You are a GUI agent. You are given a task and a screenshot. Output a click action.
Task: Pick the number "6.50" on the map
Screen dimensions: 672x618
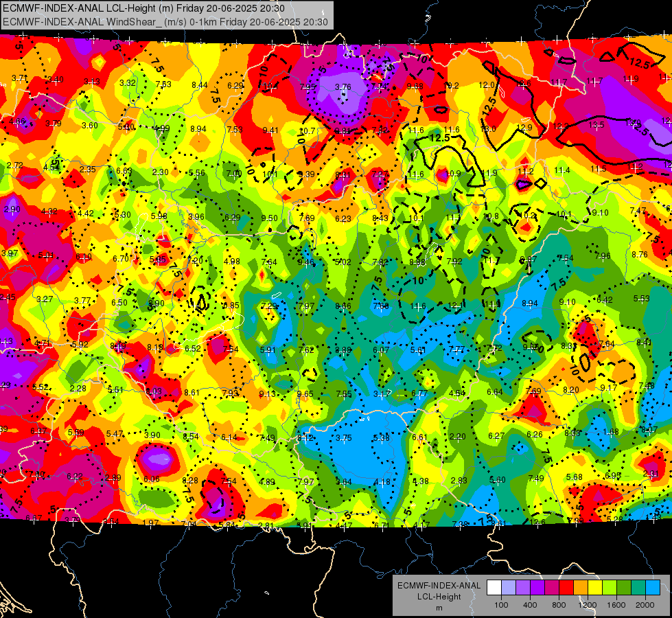click(119, 302)
